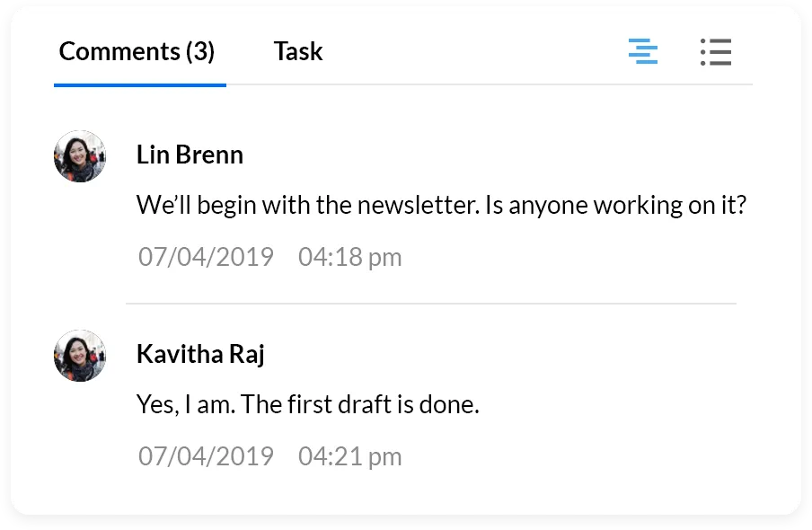Click Lin Brenn's profile avatar
The width and height of the screenshot is (812, 530).
pos(80,156)
